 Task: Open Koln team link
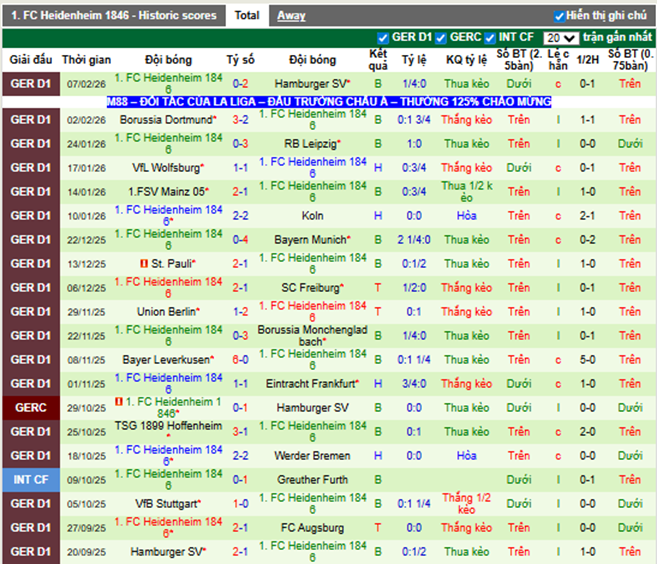point(312,216)
